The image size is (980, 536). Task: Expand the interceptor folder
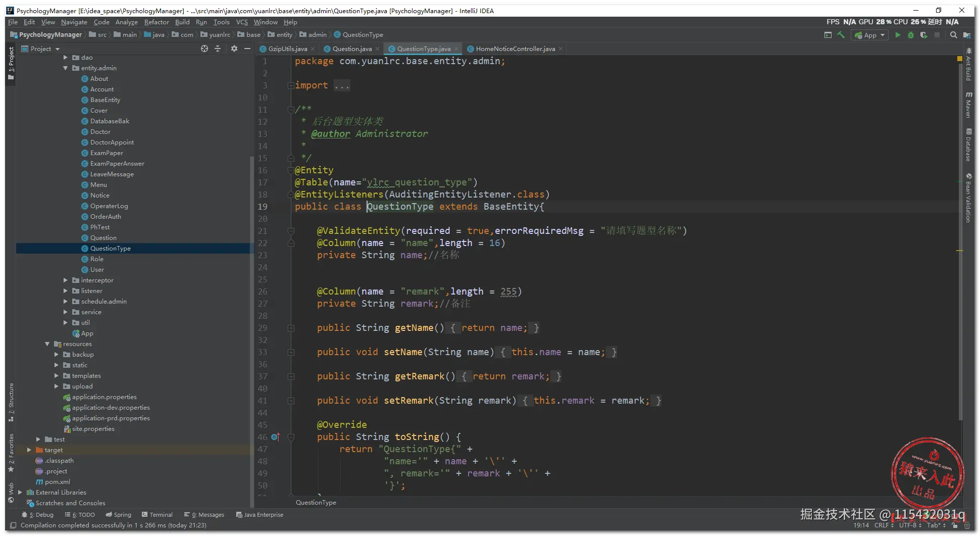coord(66,280)
